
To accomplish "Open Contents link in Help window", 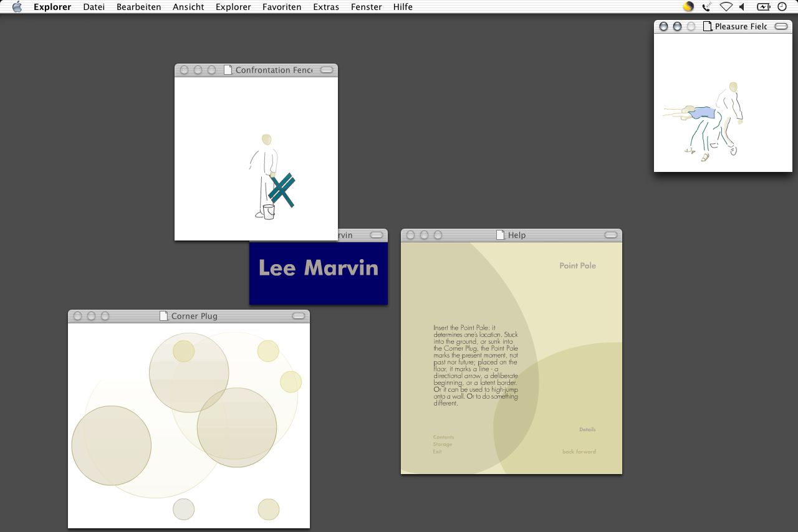I will (443, 437).
